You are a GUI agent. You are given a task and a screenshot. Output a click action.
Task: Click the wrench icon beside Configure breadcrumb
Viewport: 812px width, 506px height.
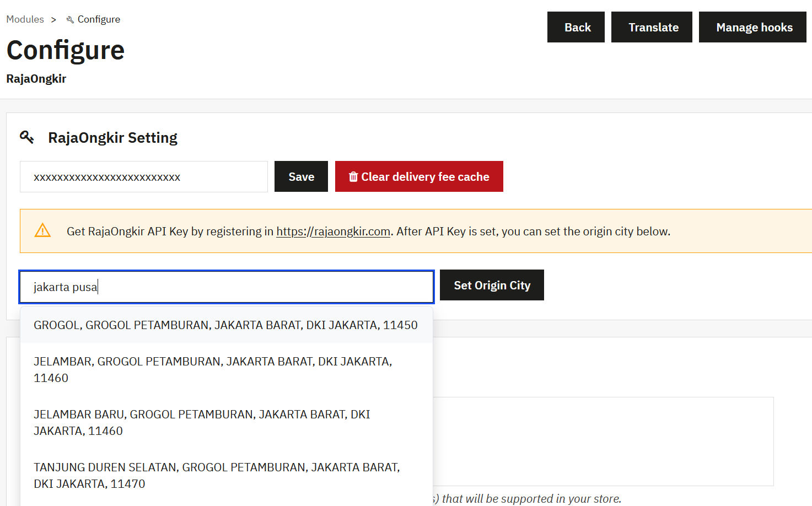tap(70, 20)
